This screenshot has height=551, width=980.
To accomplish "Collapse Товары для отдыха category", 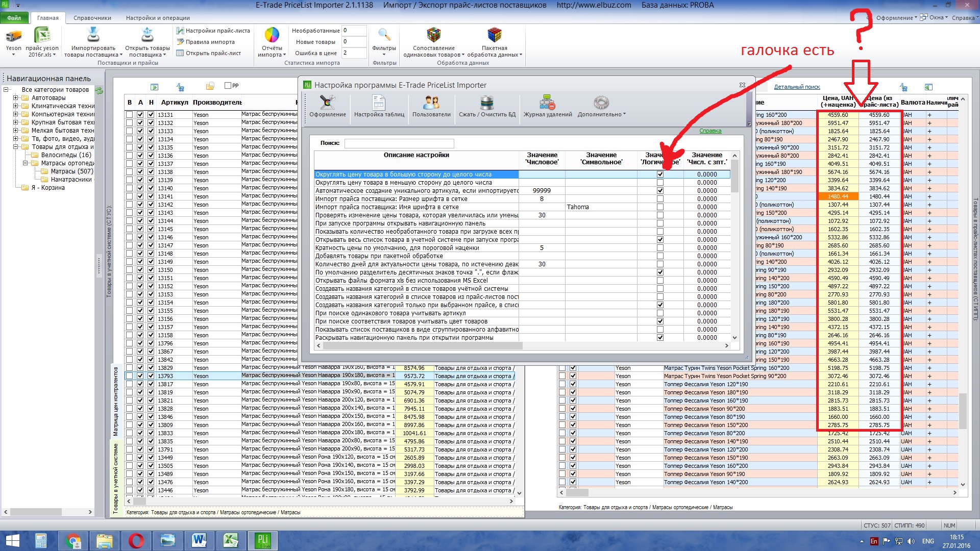I will coord(15,147).
